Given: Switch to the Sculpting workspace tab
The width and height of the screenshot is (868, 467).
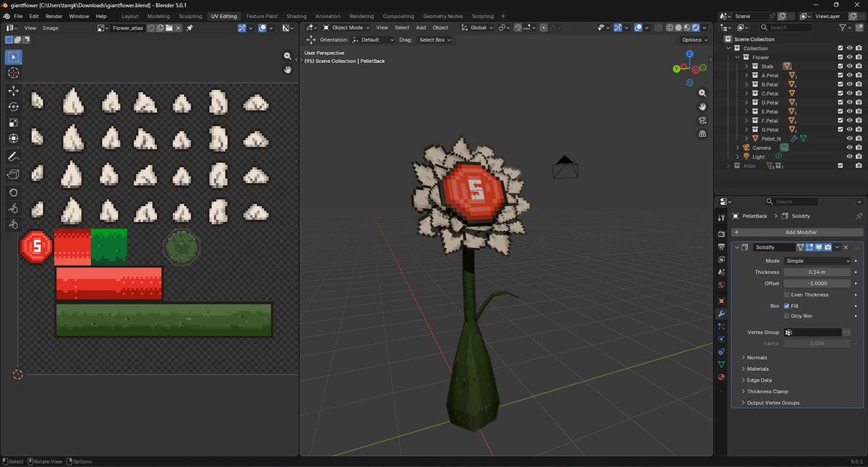Looking at the screenshot, I should (190, 16).
